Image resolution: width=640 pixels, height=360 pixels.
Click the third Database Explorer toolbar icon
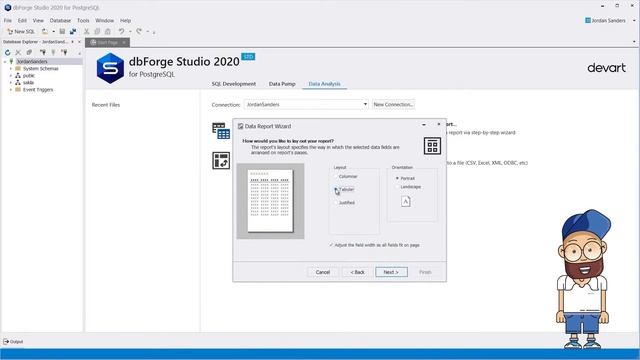pos(29,52)
